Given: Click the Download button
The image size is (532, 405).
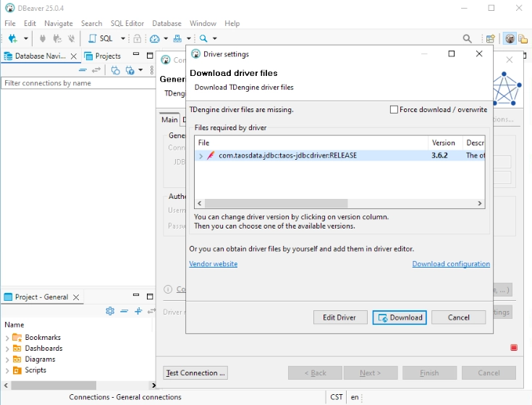Looking at the screenshot, I should click(x=400, y=317).
